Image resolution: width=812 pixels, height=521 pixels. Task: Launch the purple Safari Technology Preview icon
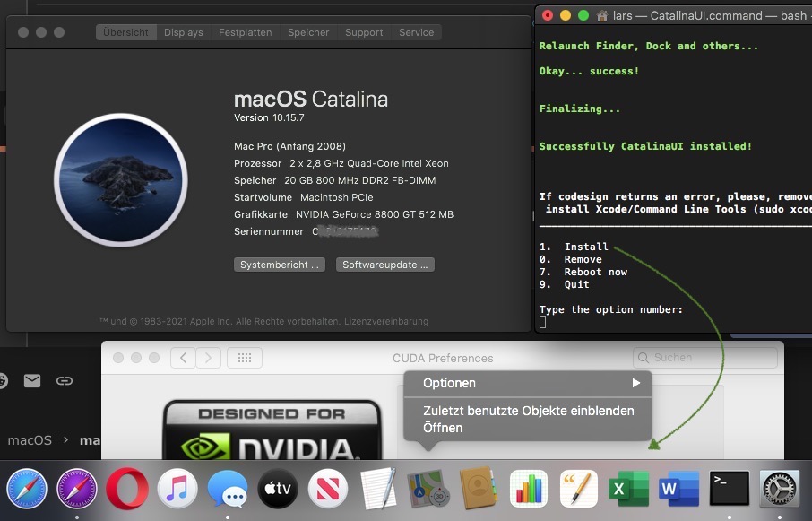77,489
